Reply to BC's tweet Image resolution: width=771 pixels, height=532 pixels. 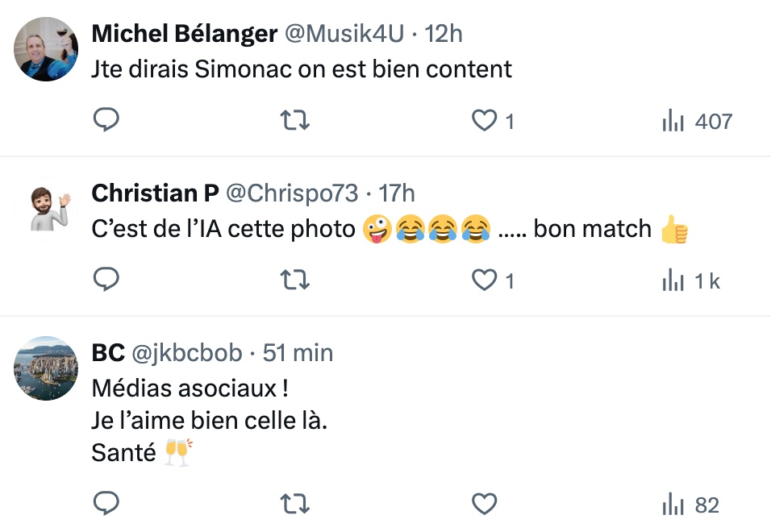click(106, 505)
